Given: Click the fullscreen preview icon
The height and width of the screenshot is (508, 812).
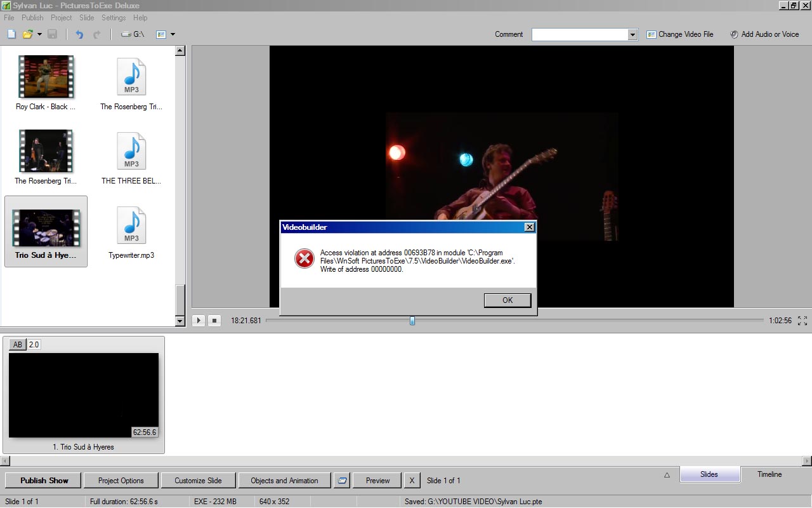Looking at the screenshot, I should coord(802,321).
